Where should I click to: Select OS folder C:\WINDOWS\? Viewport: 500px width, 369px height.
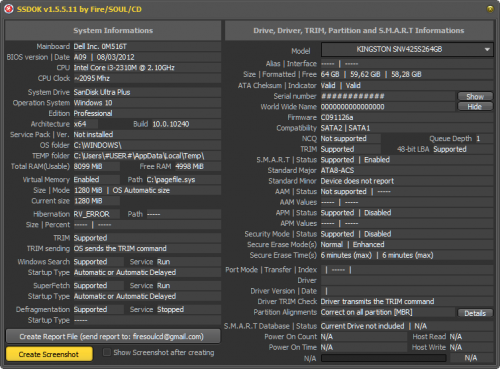(98, 145)
